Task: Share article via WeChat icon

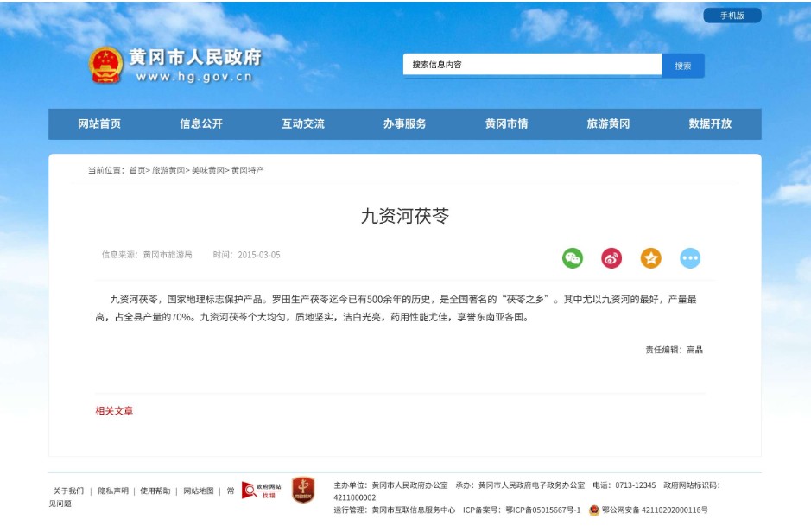Action: (x=573, y=258)
